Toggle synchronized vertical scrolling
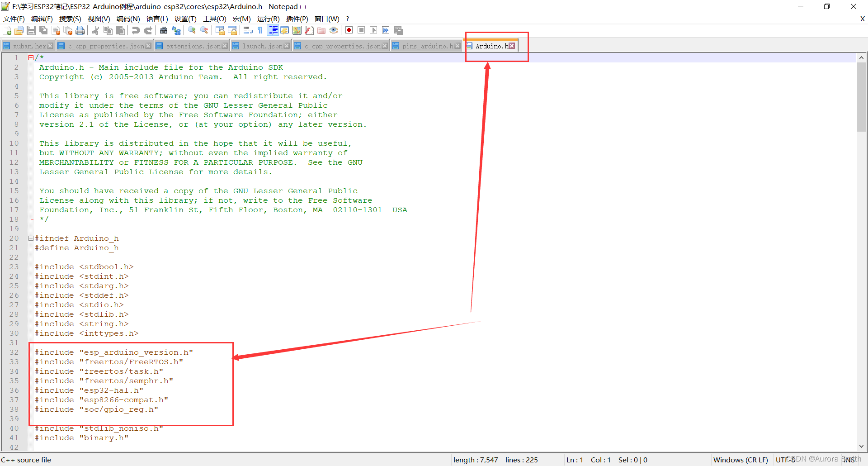The image size is (868, 466). point(220,30)
